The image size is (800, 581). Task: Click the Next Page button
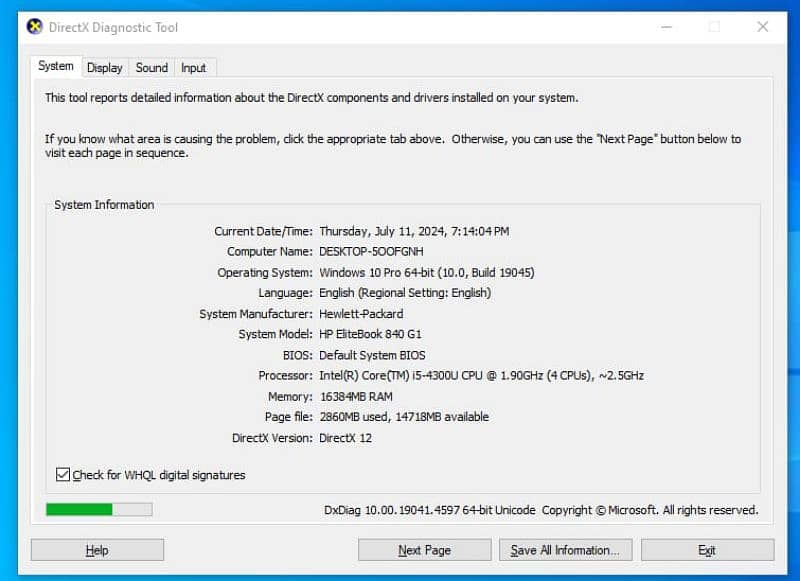click(424, 550)
